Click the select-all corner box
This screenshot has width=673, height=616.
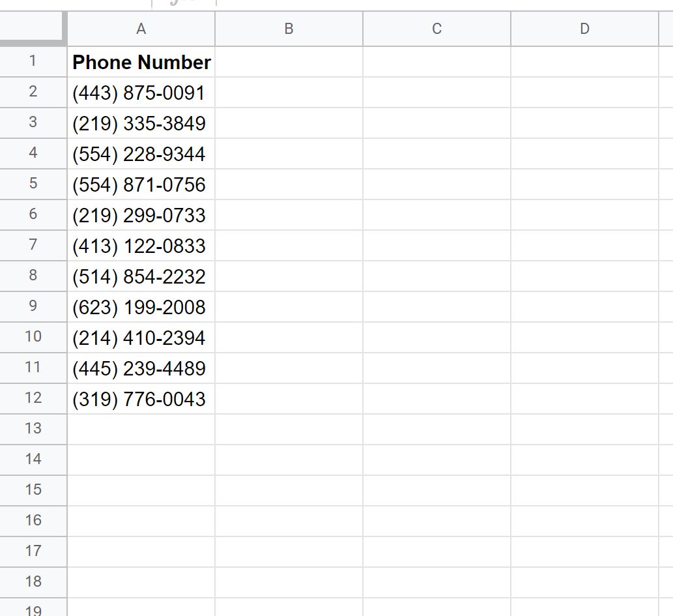(x=32, y=28)
